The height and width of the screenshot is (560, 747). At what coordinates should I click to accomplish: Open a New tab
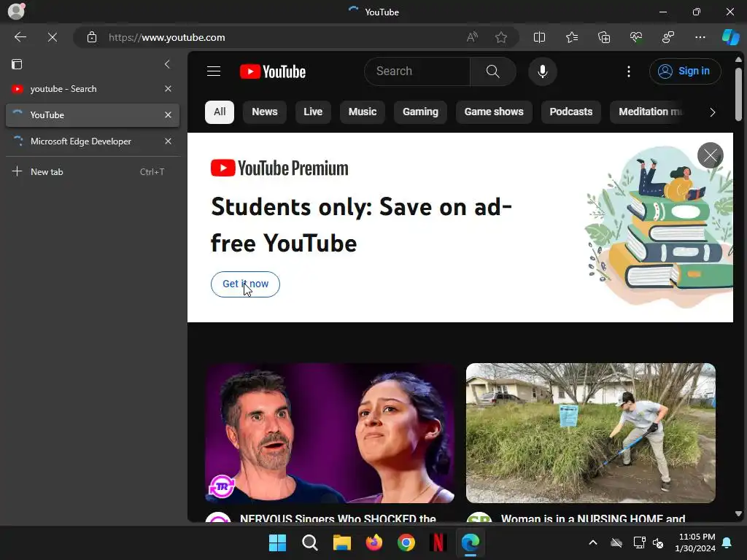[93, 172]
